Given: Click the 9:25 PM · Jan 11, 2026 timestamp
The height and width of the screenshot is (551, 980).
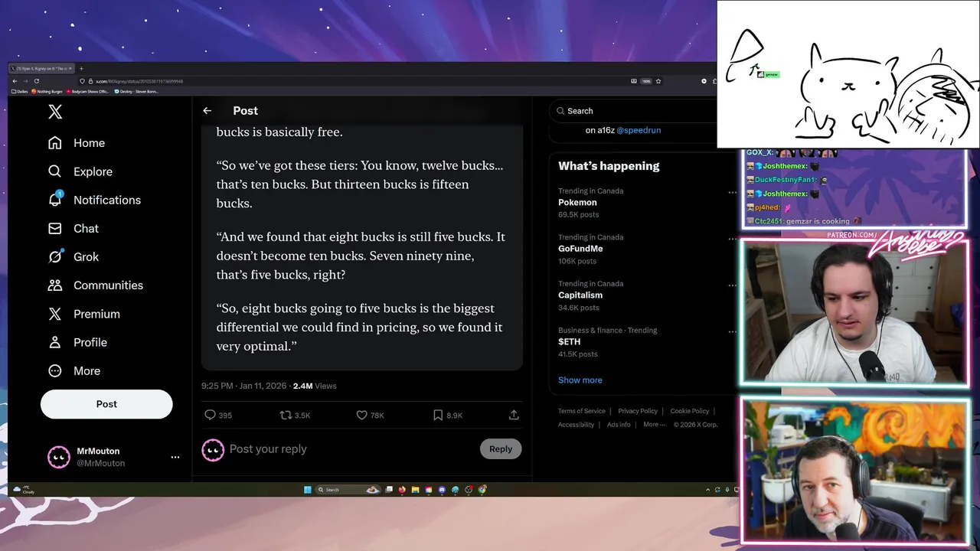Looking at the screenshot, I should click(243, 386).
